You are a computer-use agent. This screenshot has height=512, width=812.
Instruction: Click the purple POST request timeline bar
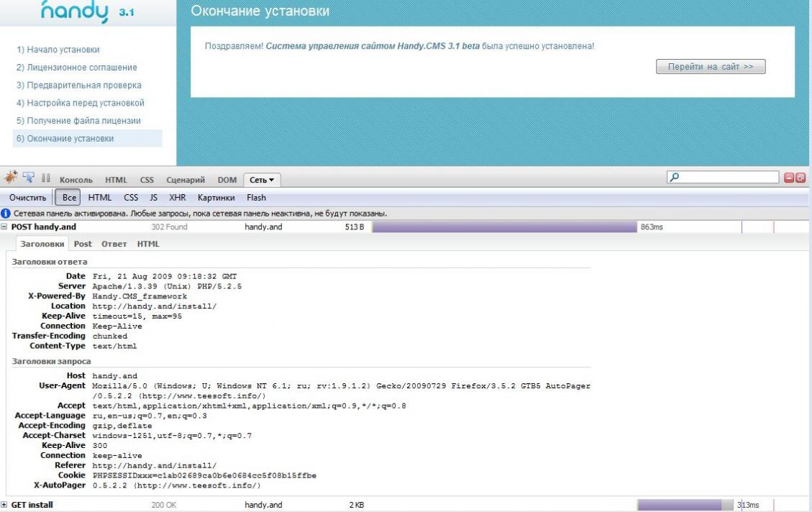tap(503, 227)
